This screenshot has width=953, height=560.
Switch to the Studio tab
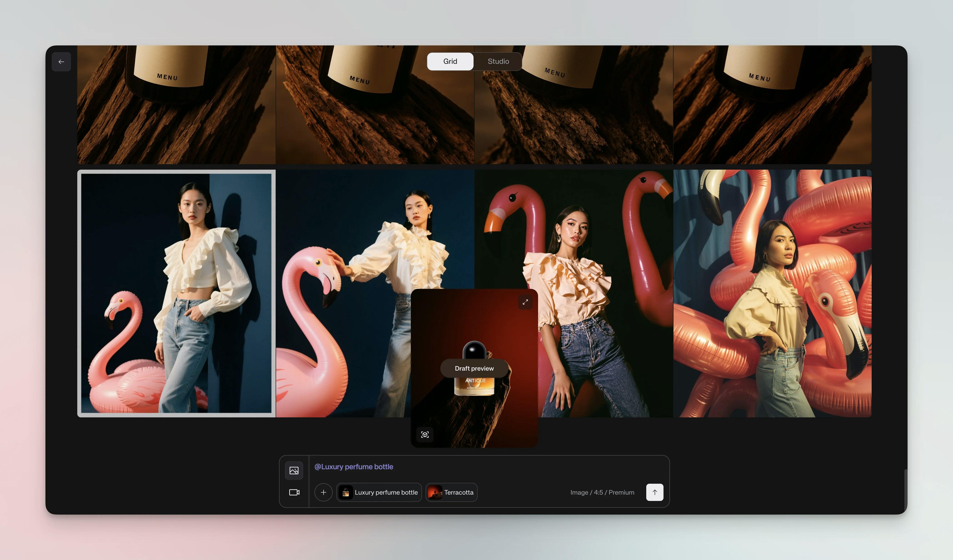(x=498, y=61)
